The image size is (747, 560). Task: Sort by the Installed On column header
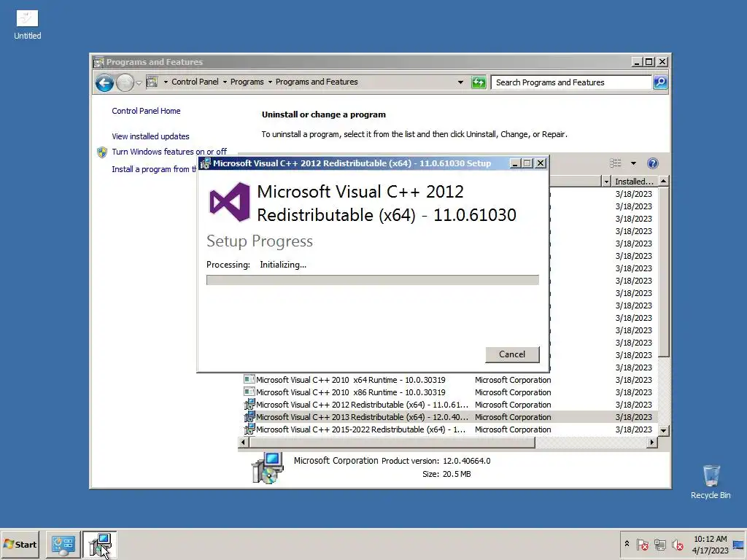point(634,182)
